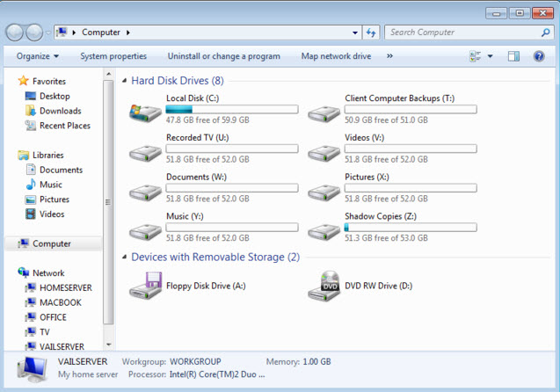Click the Documents library icon
Screen dimensions: 560x392
pyautogui.click(x=31, y=170)
